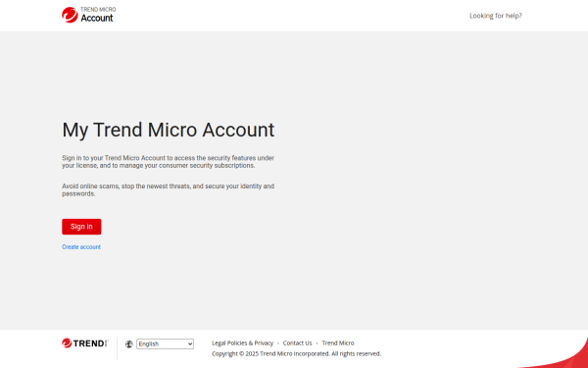Screen dimensions: 588x368
Task: Click the Trend Micro Account logo in header
Action: tap(89, 15)
